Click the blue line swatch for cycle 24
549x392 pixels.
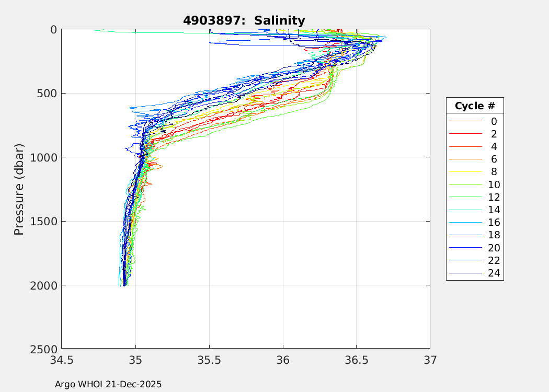[465, 273]
